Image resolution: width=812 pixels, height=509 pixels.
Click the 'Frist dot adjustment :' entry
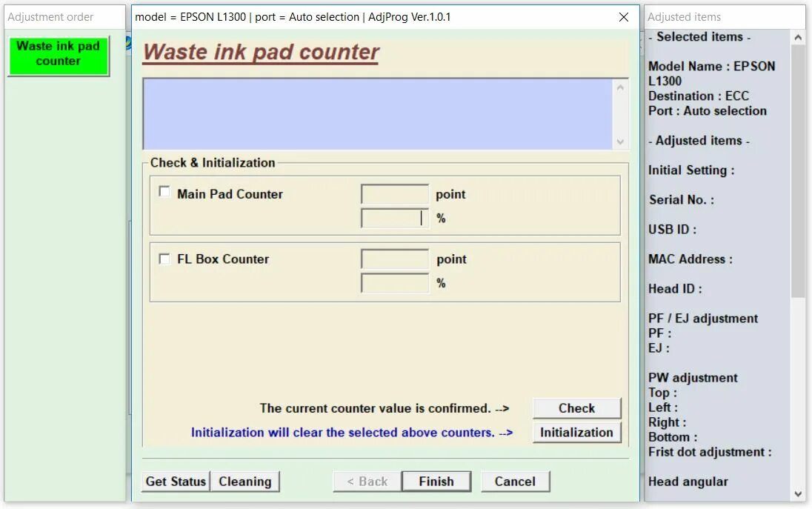click(x=710, y=452)
